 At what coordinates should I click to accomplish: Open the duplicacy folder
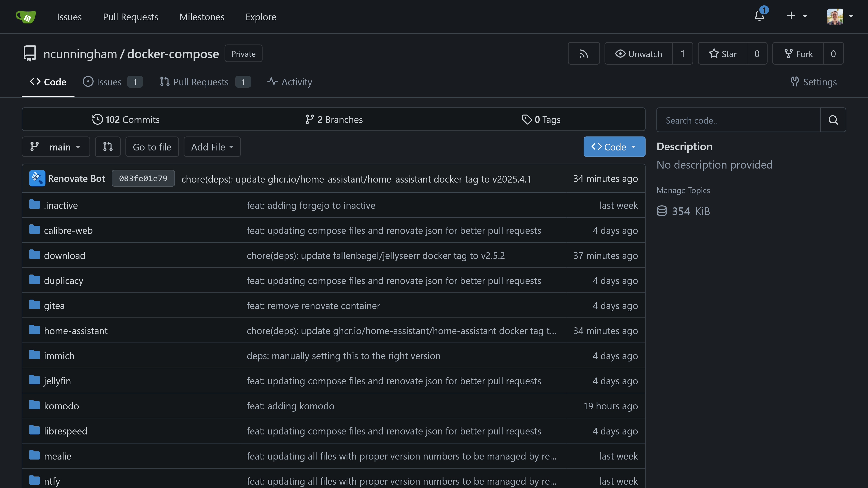pos(63,281)
